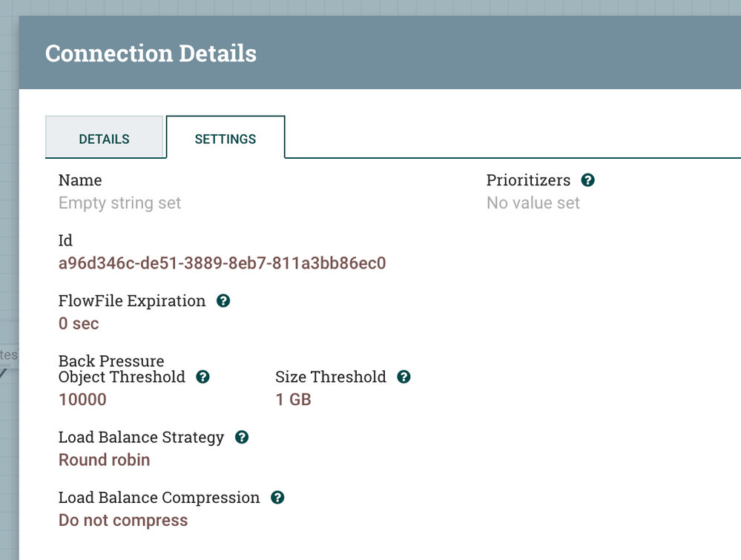
Task: Click the Connection Details dialog title
Action: click(x=151, y=53)
